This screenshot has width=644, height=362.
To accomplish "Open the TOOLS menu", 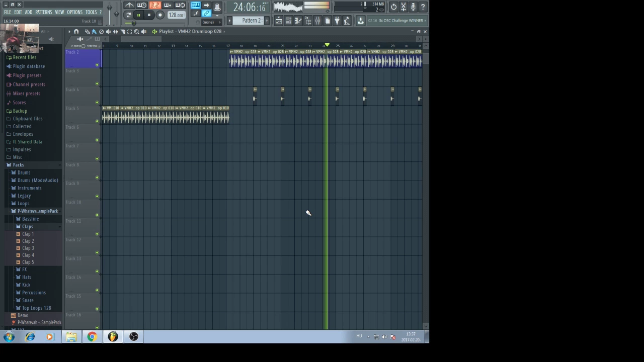I will point(91,12).
